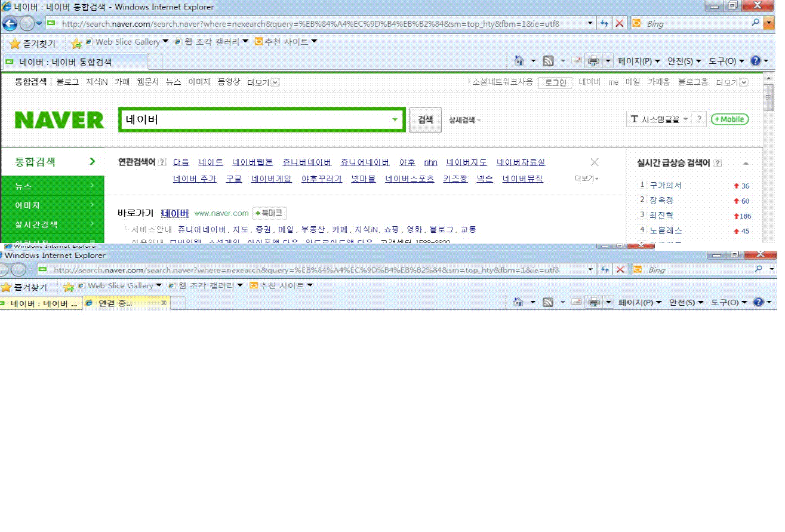The image size is (785, 532).
Task: Click help icon next to 연관검색어
Action: point(162,162)
